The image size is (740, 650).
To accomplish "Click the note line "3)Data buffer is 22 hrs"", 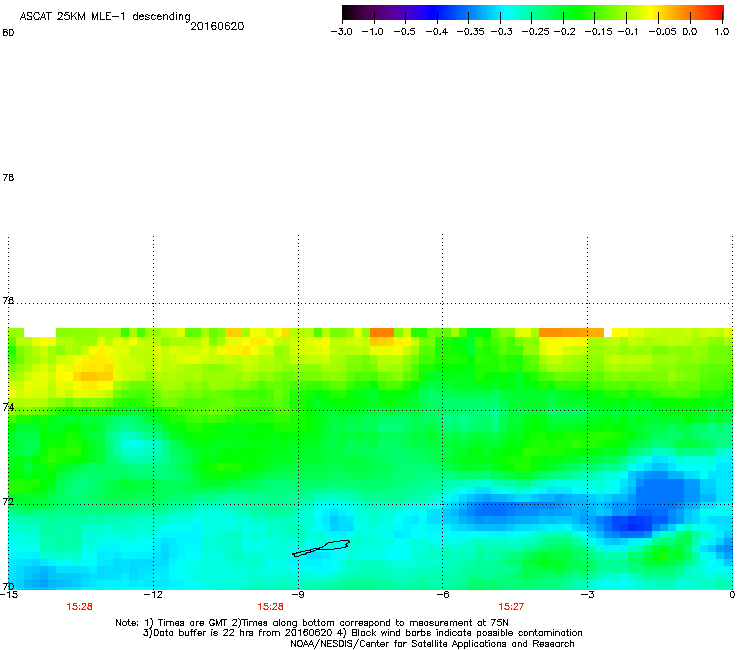I will 362,633.
